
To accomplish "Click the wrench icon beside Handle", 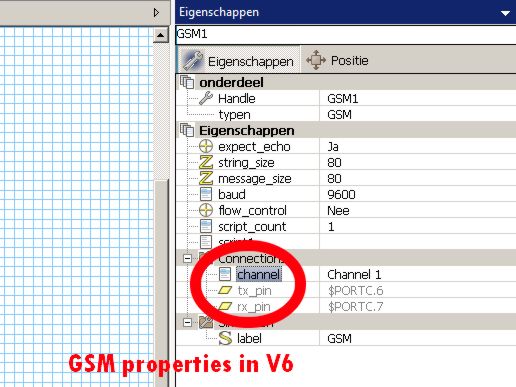I will [x=206, y=98].
